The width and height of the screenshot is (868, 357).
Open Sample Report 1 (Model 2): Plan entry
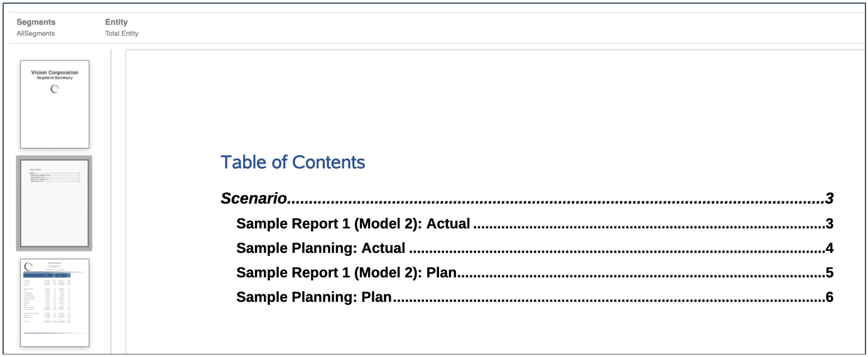346,272
